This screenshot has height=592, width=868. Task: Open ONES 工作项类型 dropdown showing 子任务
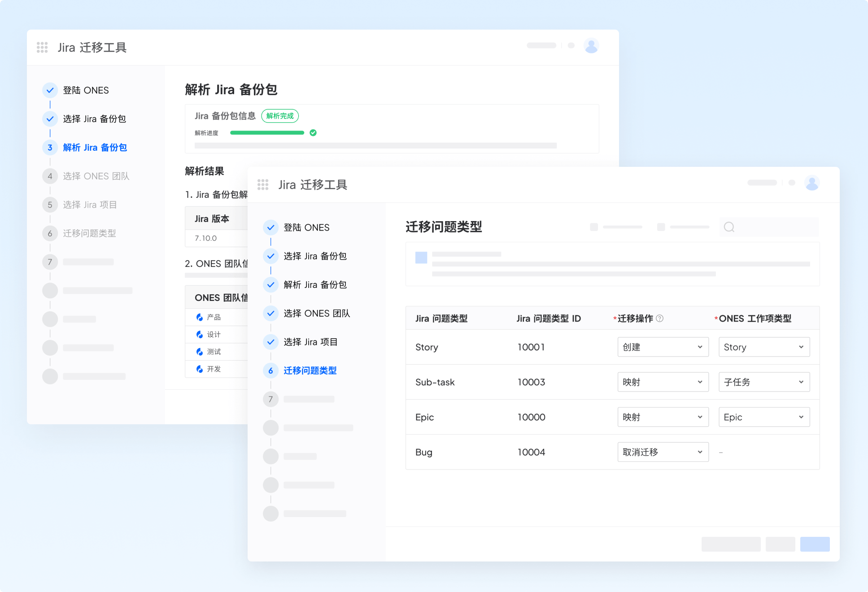pos(764,382)
